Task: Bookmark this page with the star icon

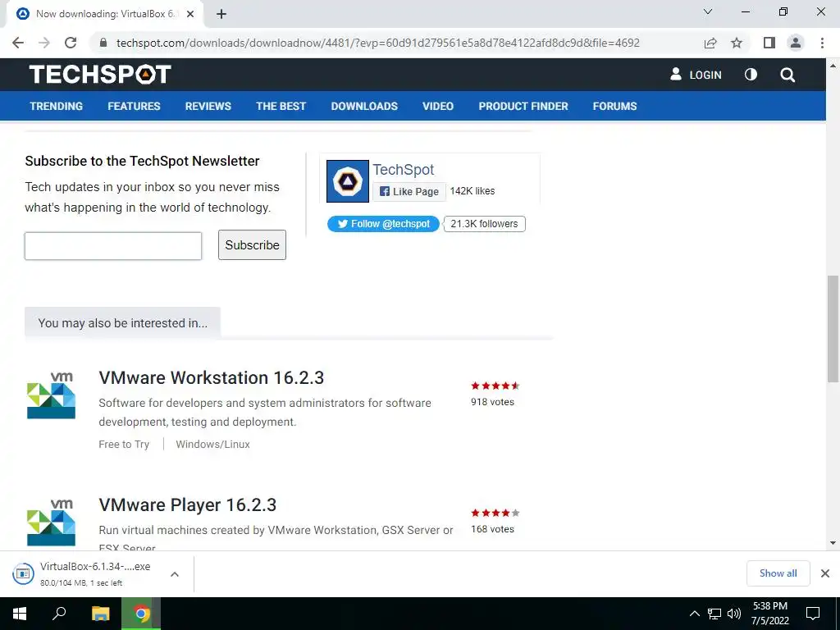Action: click(737, 43)
